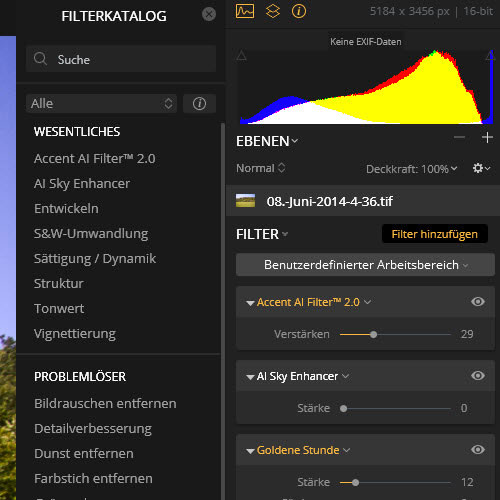Collapse AI Sky Enhancer panel triangle
500x500 pixels.
[x=250, y=377]
